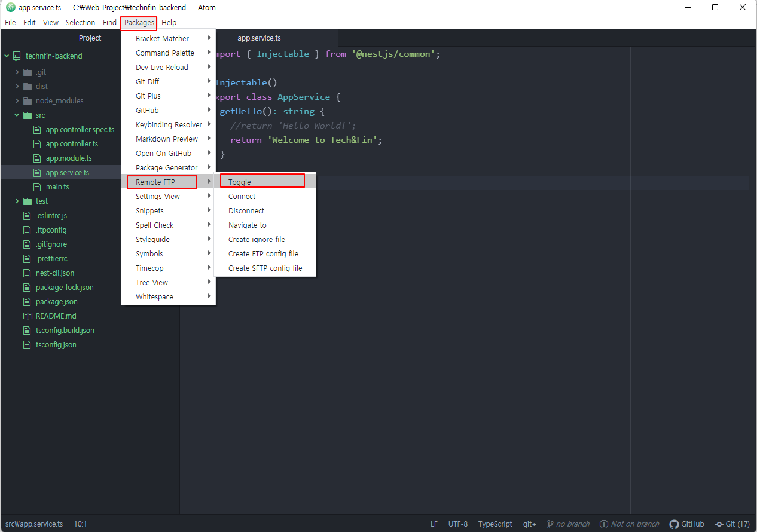757x532 pixels.
Task: Open app.controller.ts in the tree
Action: pyautogui.click(x=72, y=143)
